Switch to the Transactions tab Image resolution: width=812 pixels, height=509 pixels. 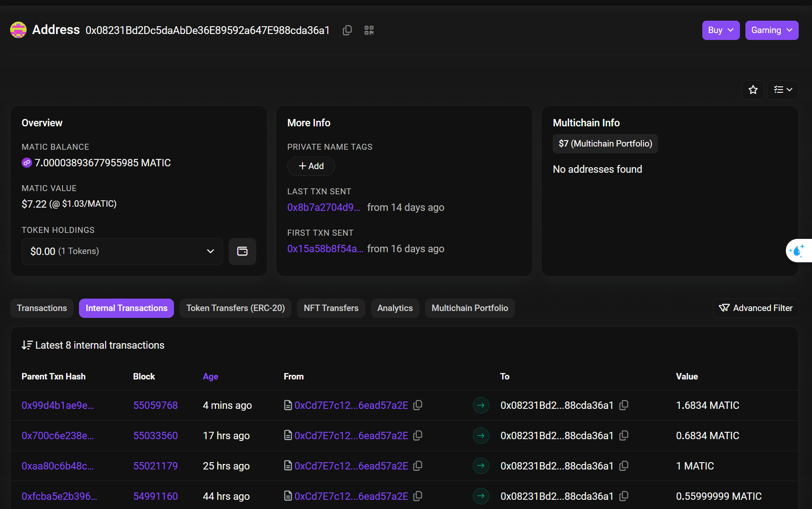(x=42, y=308)
